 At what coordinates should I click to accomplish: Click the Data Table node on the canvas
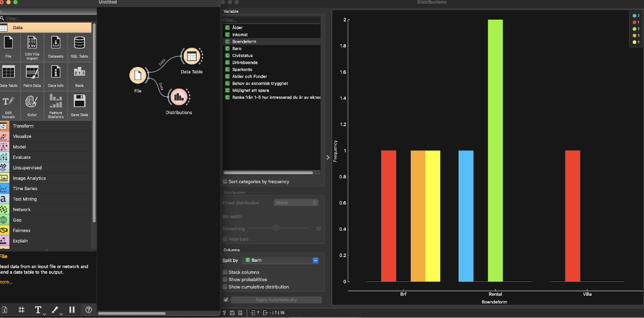click(x=191, y=56)
